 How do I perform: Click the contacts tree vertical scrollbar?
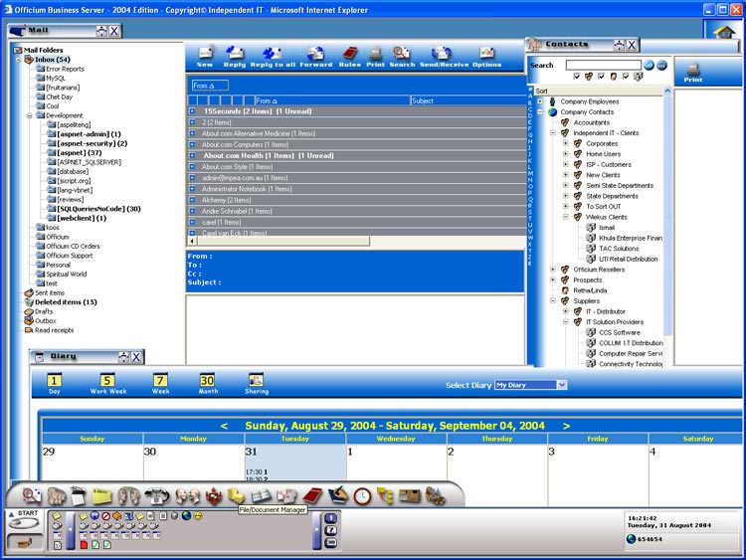[x=667, y=214]
